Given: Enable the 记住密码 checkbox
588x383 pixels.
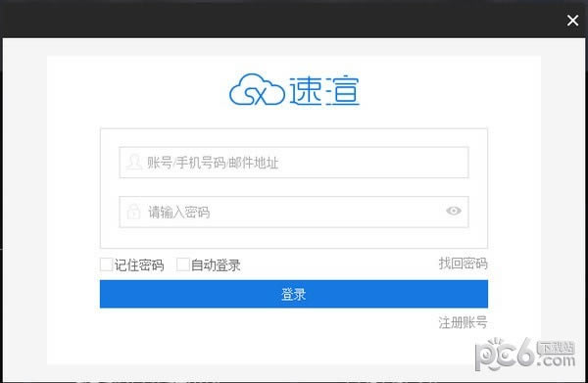Looking at the screenshot, I should point(107,264).
